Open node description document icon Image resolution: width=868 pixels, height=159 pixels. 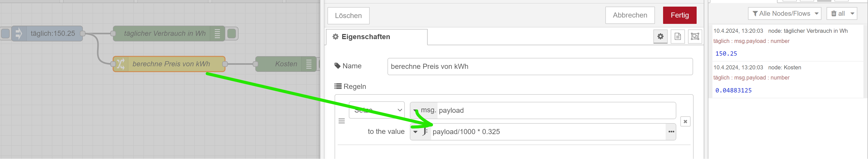point(678,36)
